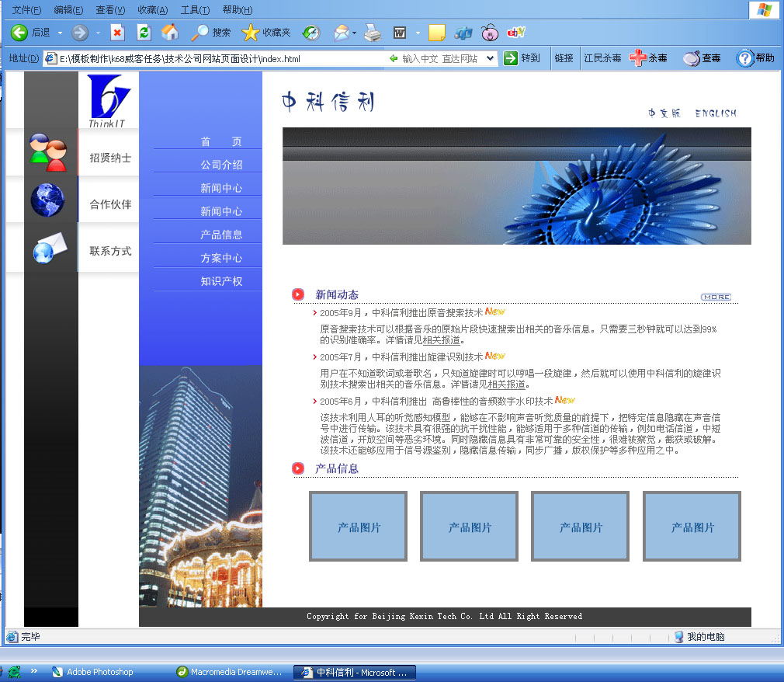Switch to ENGLISH version link

(x=716, y=113)
